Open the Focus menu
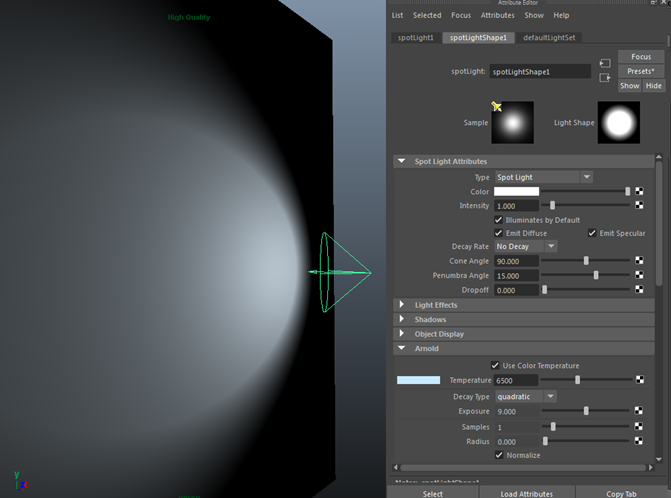The height and width of the screenshot is (498, 671). click(x=461, y=15)
